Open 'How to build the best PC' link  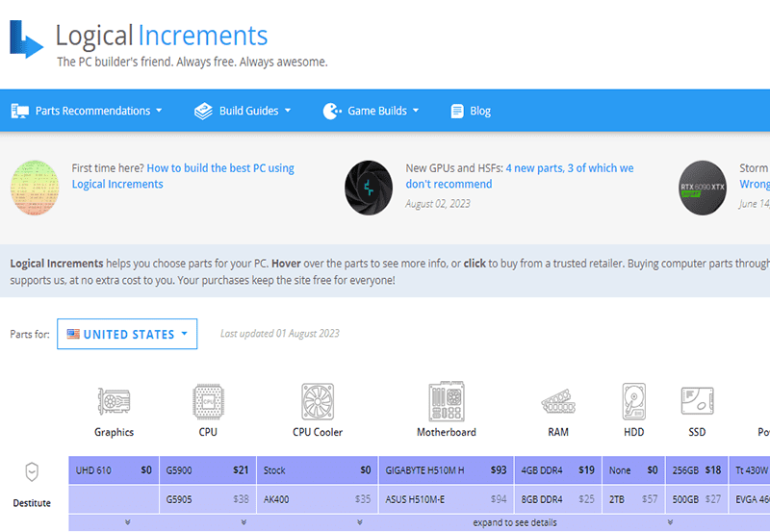[x=183, y=176]
